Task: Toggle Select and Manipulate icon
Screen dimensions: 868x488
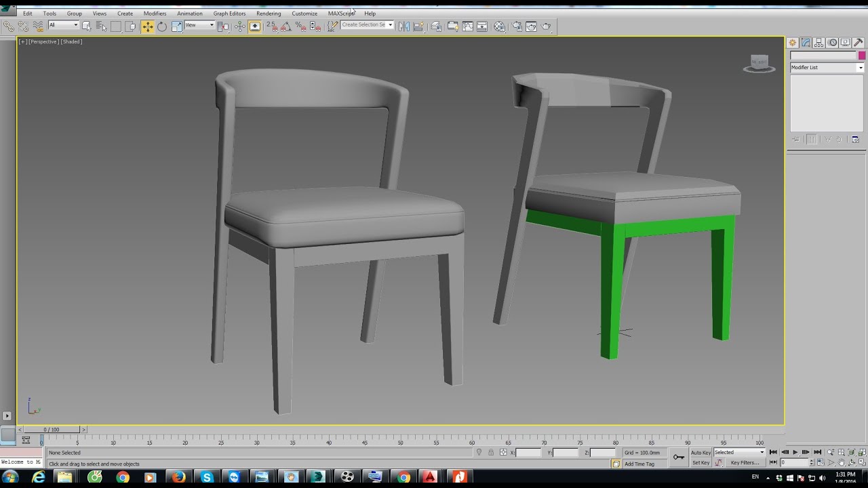Action: point(240,26)
